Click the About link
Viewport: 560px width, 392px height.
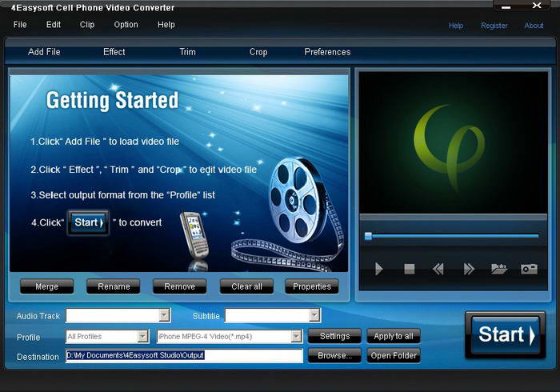[x=534, y=26]
